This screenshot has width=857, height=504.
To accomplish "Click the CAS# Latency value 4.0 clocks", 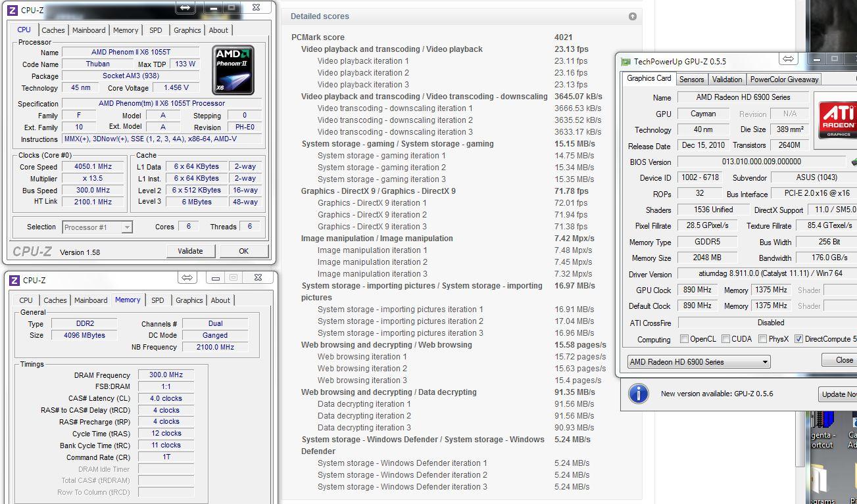I will [166, 398].
